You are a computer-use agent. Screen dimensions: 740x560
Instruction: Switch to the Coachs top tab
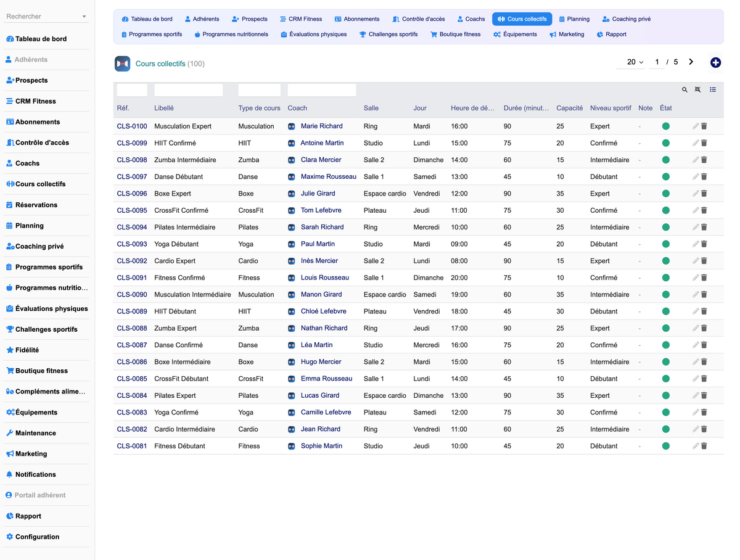pos(471,19)
